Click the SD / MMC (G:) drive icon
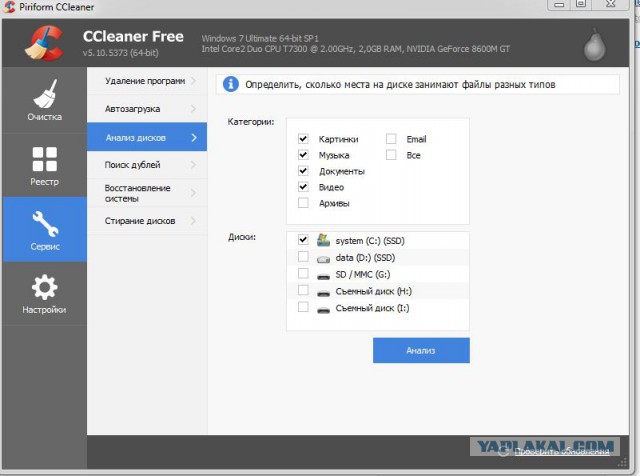Viewport: 640px width, 476px height. coord(323,276)
